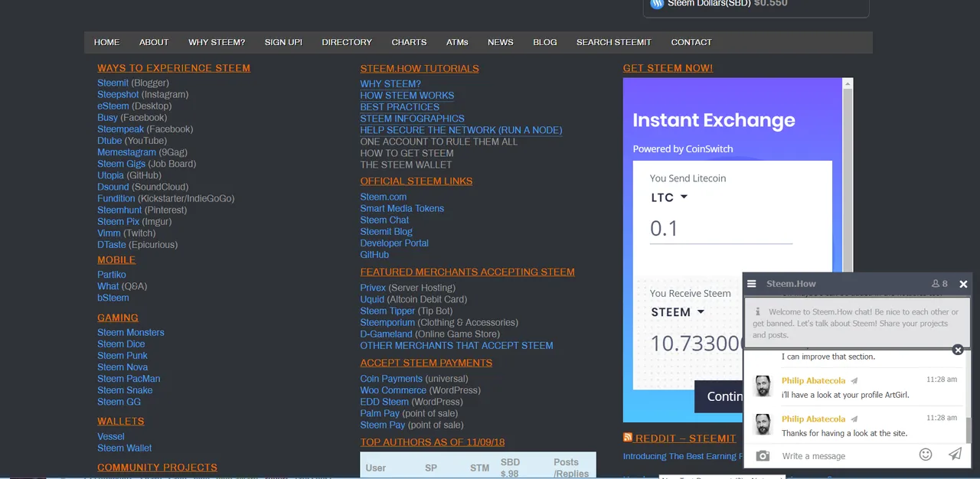
Task: Click the chat messages scrollbar
Action: point(968,430)
